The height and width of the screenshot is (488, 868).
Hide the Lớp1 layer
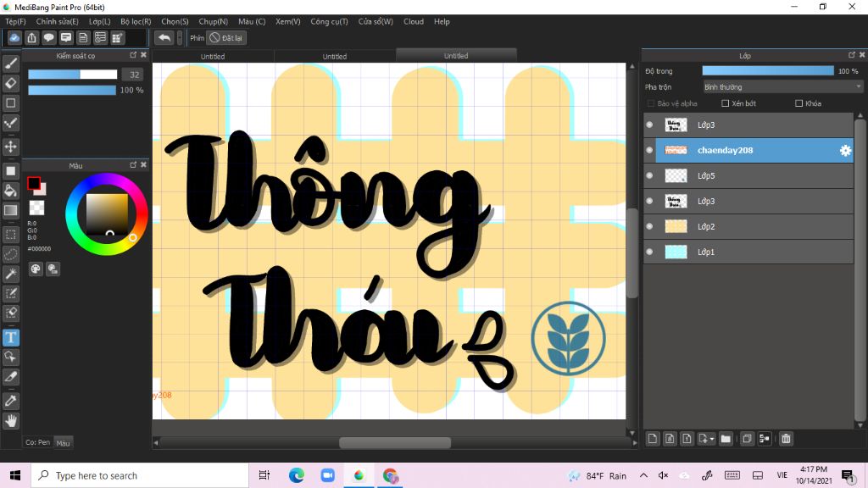tap(649, 252)
